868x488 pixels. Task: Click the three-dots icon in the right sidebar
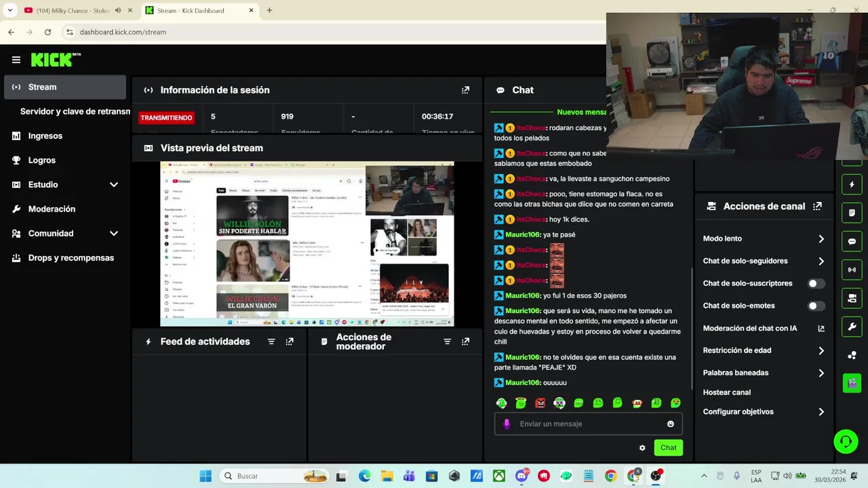[852, 355]
